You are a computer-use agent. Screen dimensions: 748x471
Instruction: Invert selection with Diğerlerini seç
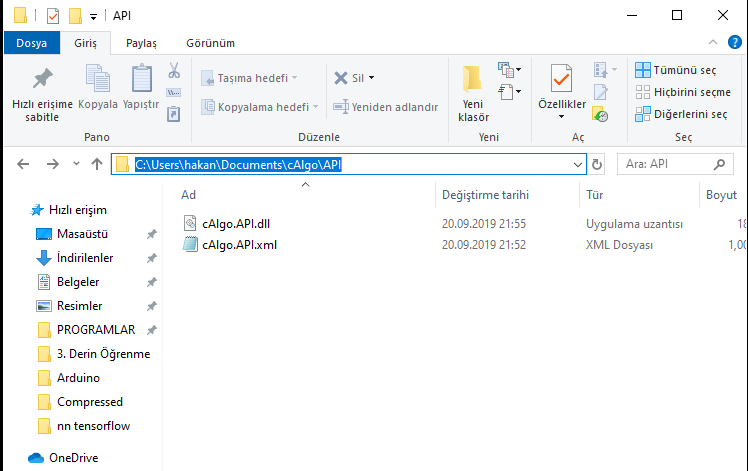[681, 114]
